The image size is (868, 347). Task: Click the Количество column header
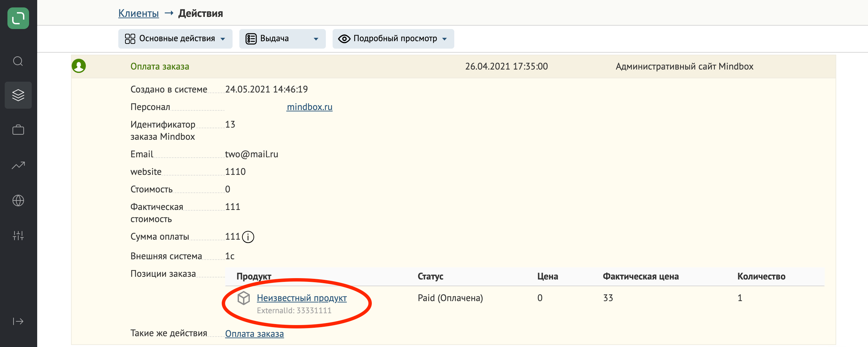coord(761,276)
